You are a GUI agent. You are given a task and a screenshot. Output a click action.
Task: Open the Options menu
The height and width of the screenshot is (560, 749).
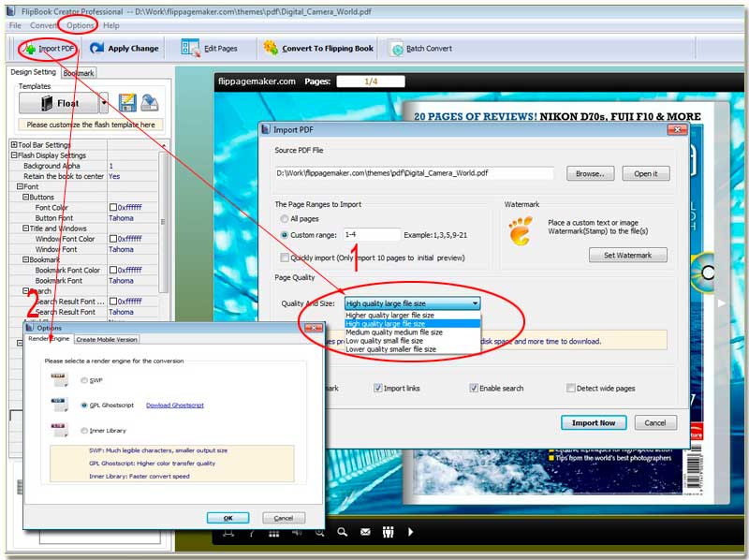pyautogui.click(x=80, y=25)
